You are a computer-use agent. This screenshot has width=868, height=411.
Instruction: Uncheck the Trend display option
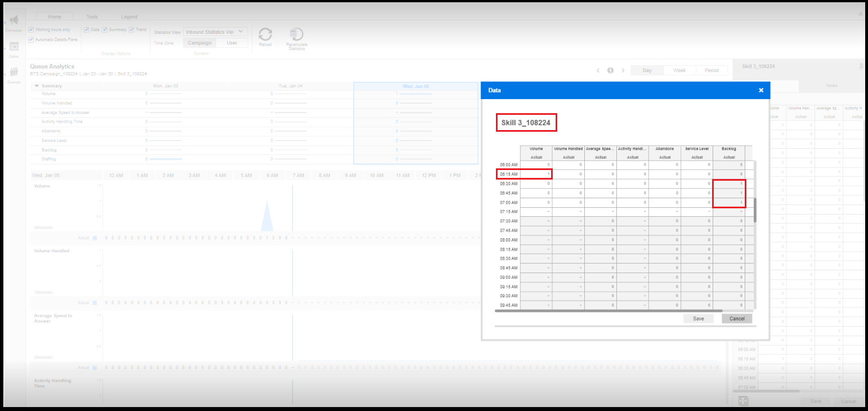[131, 29]
